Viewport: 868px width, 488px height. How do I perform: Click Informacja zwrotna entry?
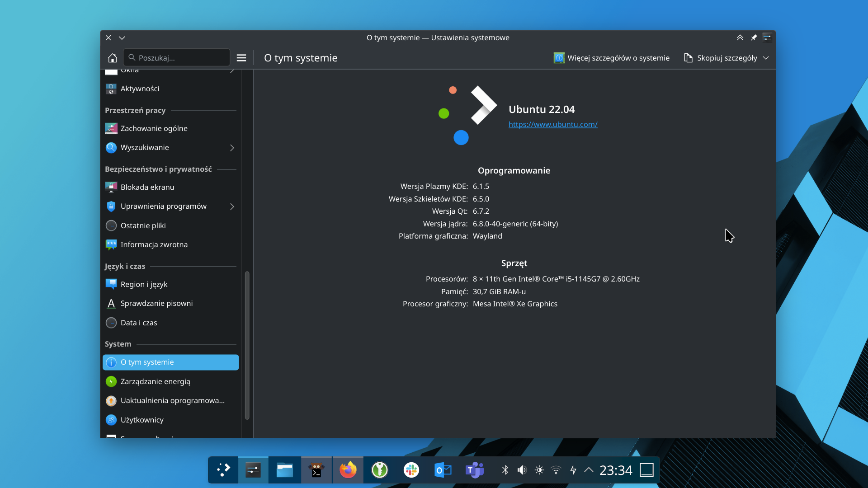[170, 244]
